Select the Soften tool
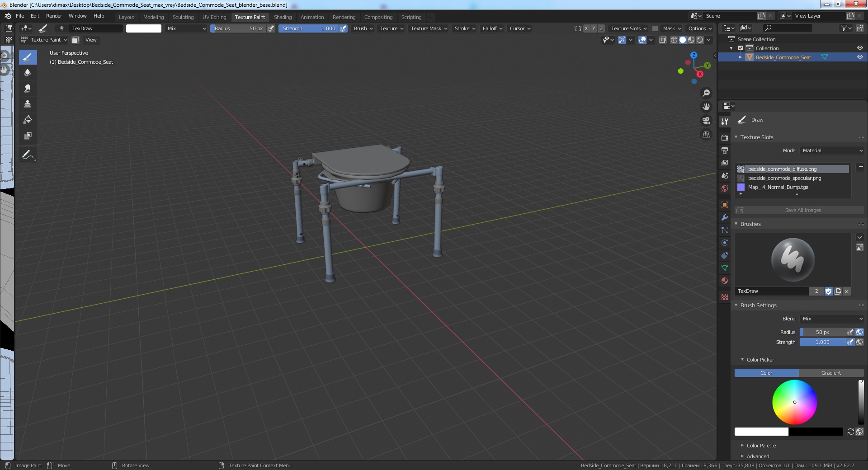868x470 pixels. (28, 73)
